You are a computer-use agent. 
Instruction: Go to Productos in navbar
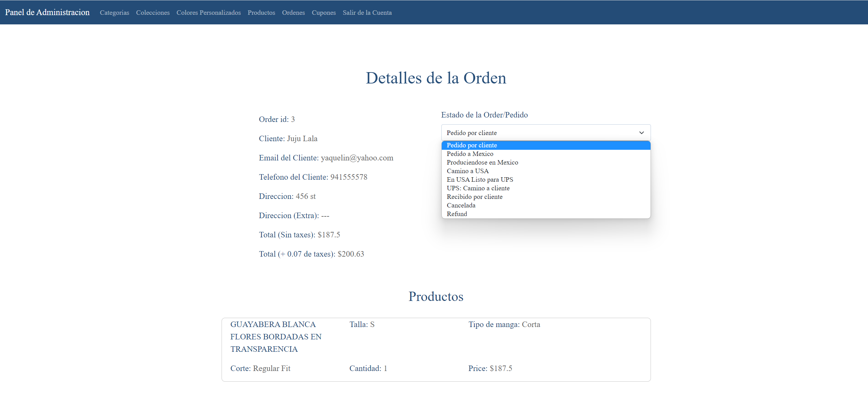tap(261, 13)
